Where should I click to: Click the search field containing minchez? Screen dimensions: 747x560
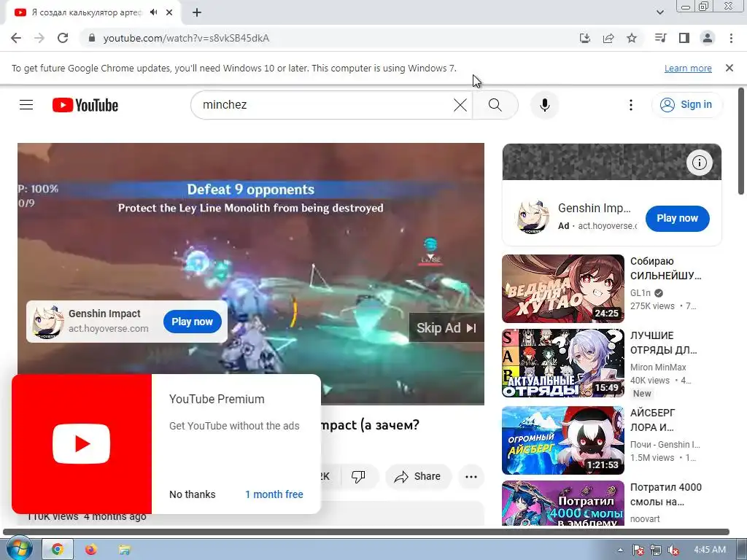[324, 105]
